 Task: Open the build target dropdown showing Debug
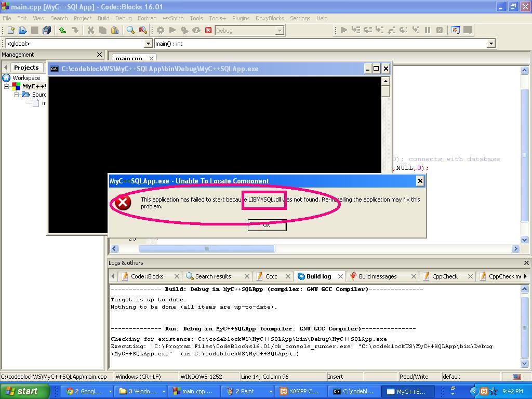point(281,30)
